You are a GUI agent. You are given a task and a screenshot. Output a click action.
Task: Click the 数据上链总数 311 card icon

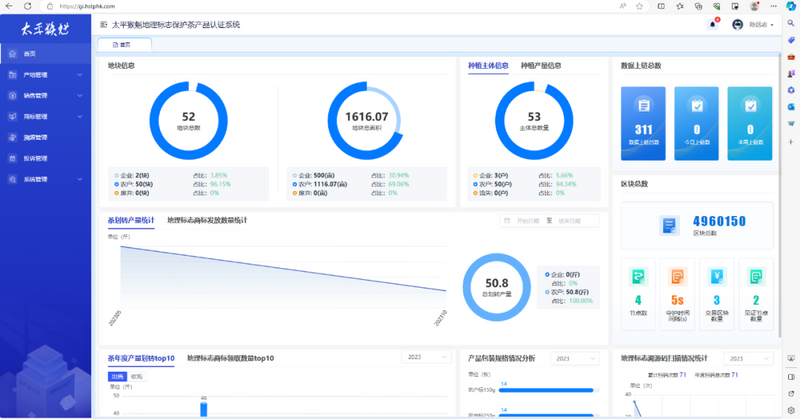pos(644,105)
